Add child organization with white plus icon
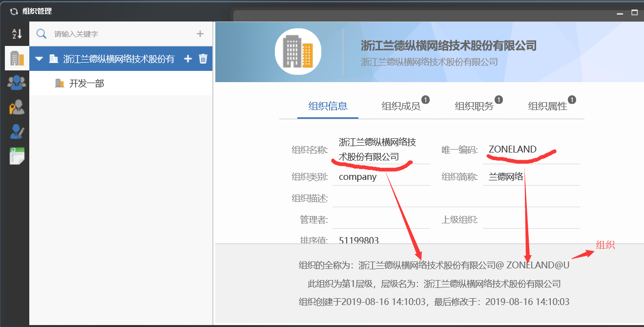Image resolution: width=644 pixels, height=327 pixels. [187, 59]
